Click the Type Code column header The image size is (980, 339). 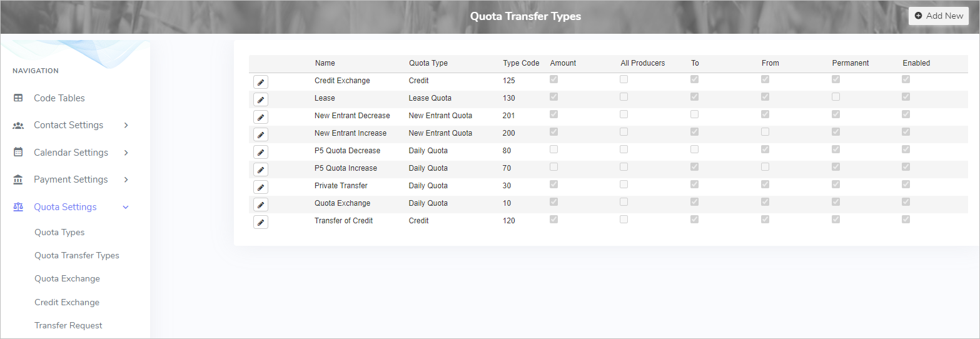[520, 63]
